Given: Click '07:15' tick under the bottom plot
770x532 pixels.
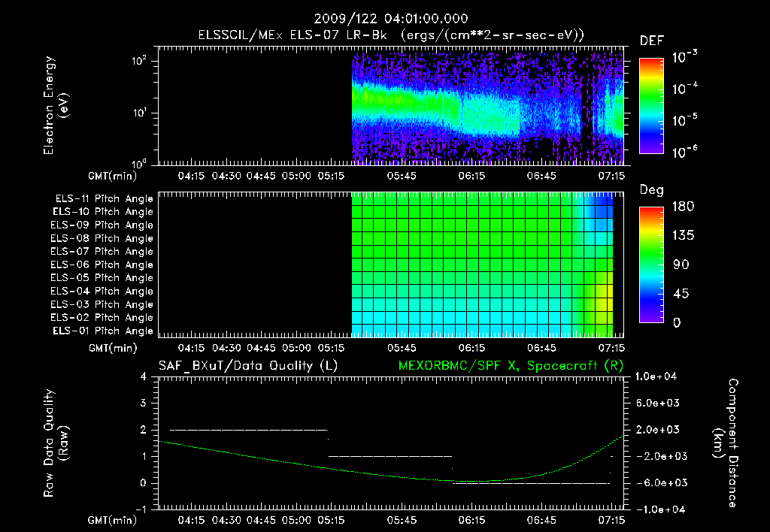Looking at the screenshot, I should (611, 521).
